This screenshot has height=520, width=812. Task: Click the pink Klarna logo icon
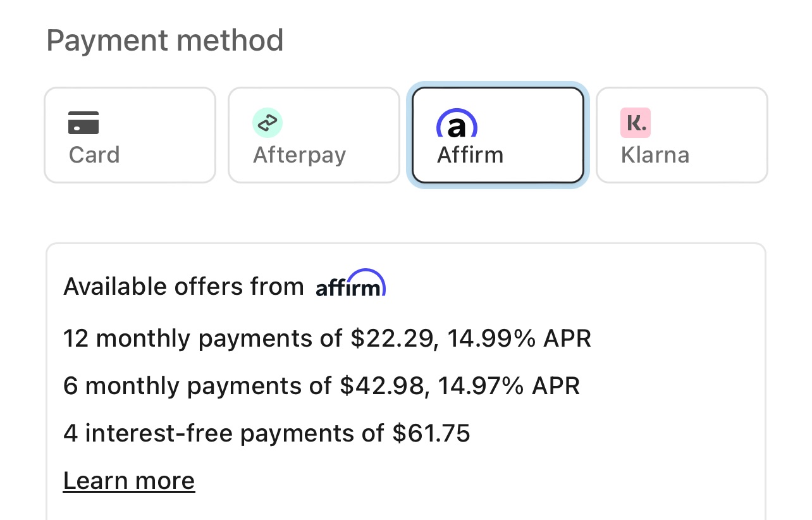point(636,123)
